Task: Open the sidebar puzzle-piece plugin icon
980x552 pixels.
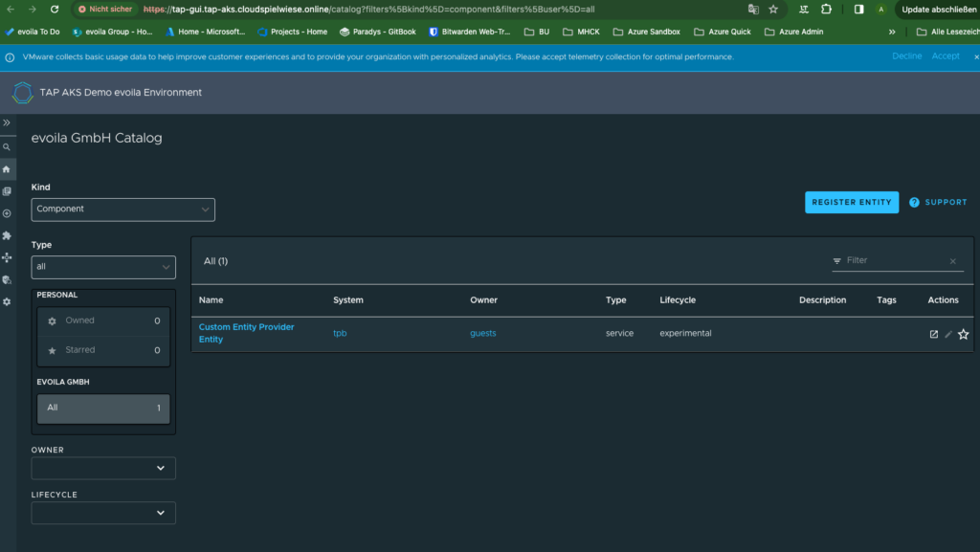Action: point(7,235)
